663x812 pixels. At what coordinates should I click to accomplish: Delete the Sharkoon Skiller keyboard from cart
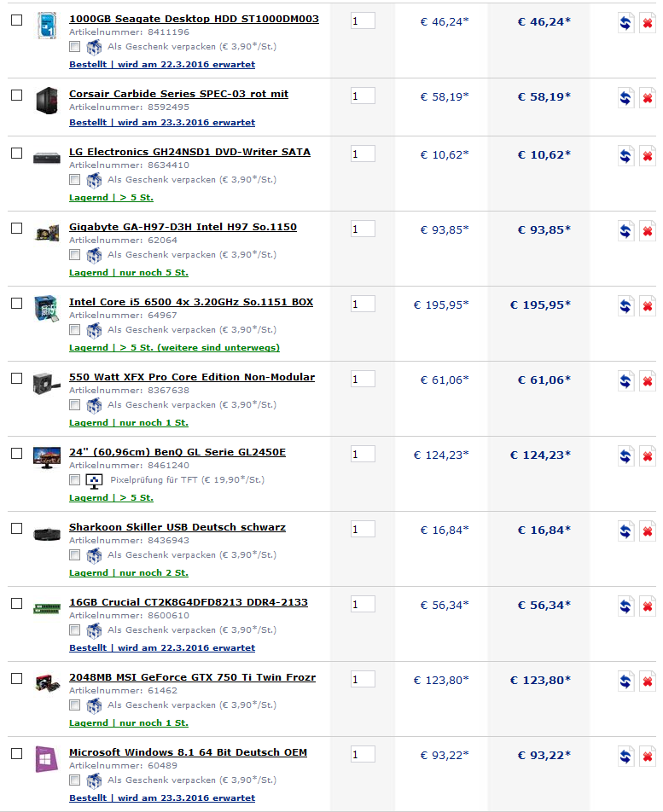click(x=648, y=531)
